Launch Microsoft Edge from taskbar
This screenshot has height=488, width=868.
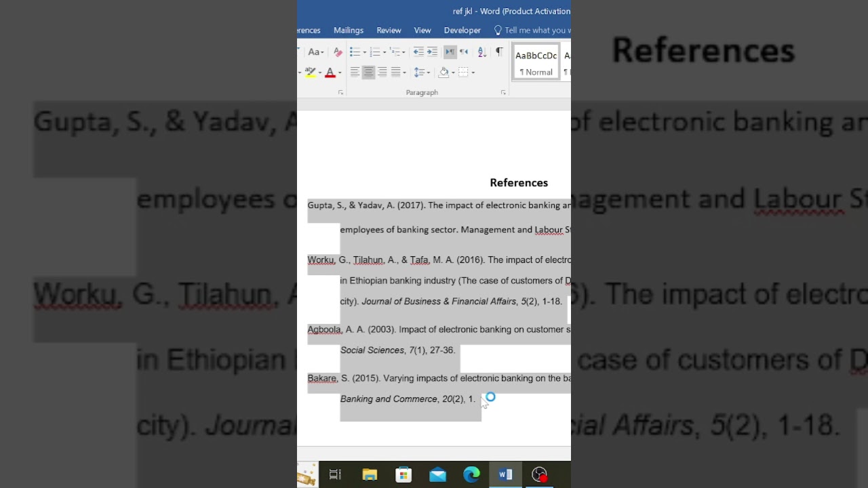point(471,474)
